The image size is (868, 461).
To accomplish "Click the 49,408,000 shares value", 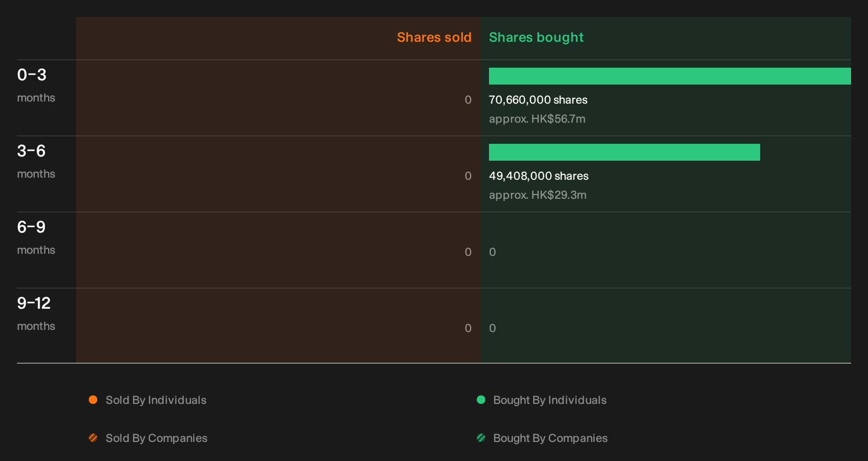I will click(x=539, y=176).
